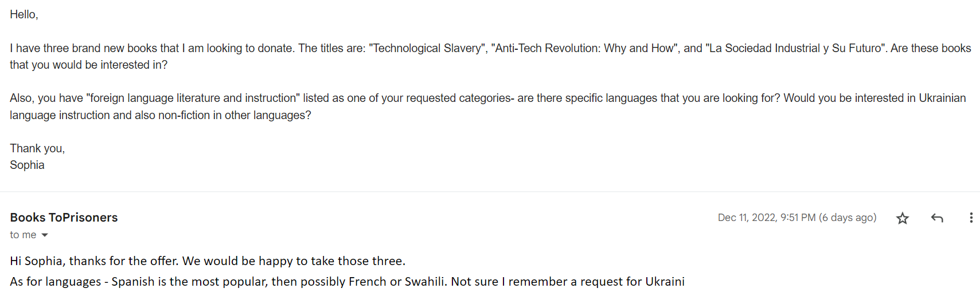Image resolution: width=980 pixels, height=292 pixels.
Task: Open the three-dot More options menu
Action: (971, 218)
